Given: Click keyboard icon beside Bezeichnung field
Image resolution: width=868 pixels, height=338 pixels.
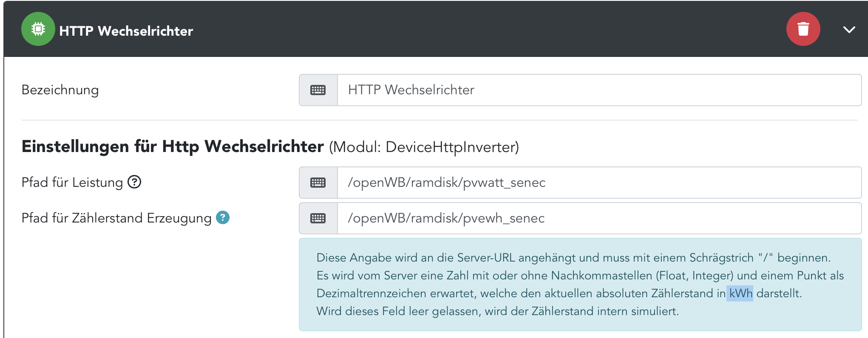Looking at the screenshot, I should (x=318, y=90).
